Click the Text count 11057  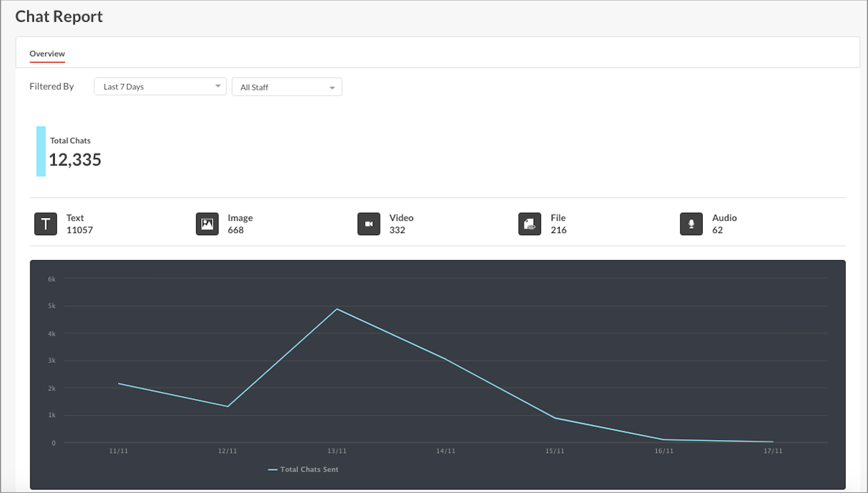80,230
